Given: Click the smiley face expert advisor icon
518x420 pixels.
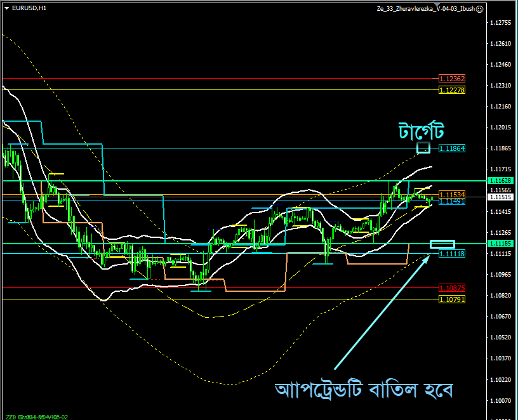Looking at the screenshot, I should tap(480, 9).
